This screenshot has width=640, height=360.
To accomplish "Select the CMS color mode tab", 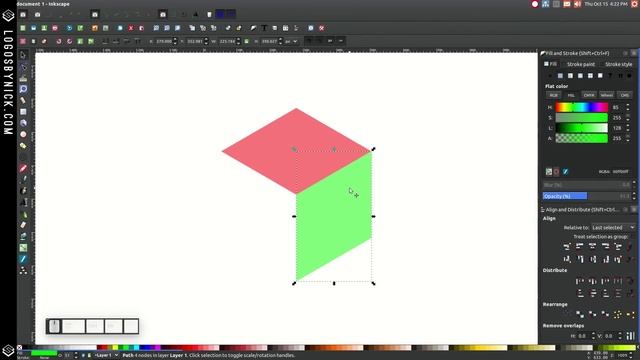I will tap(624, 95).
